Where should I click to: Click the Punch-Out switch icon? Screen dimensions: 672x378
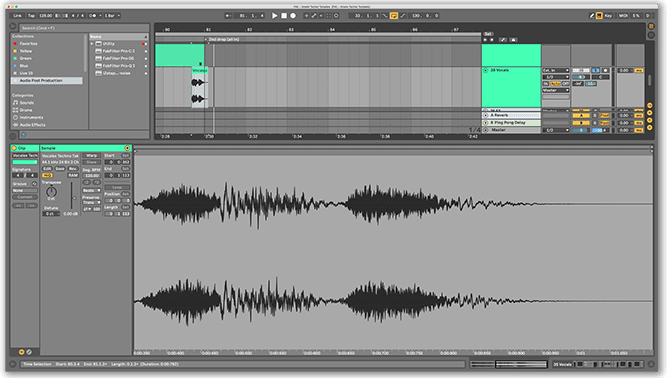tap(403, 15)
